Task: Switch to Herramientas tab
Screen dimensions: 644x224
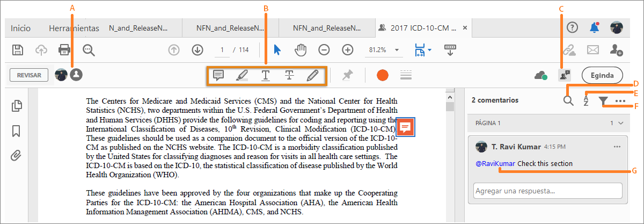Action: point(74,28)
